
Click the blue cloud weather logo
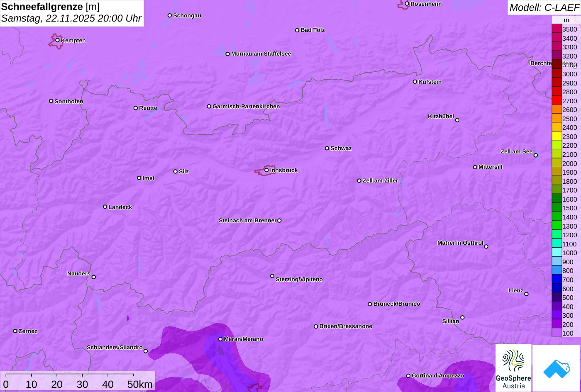point(557,368)
